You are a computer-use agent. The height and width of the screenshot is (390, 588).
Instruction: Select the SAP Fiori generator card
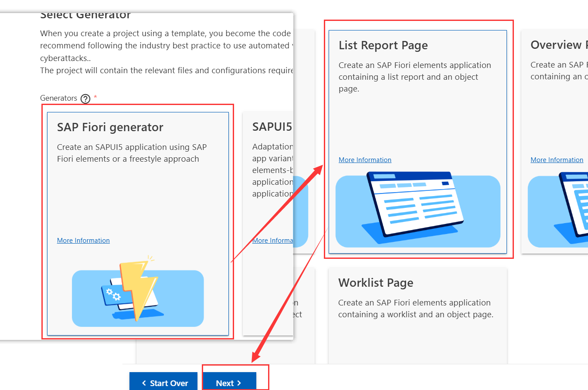click(x=138, y=224)
